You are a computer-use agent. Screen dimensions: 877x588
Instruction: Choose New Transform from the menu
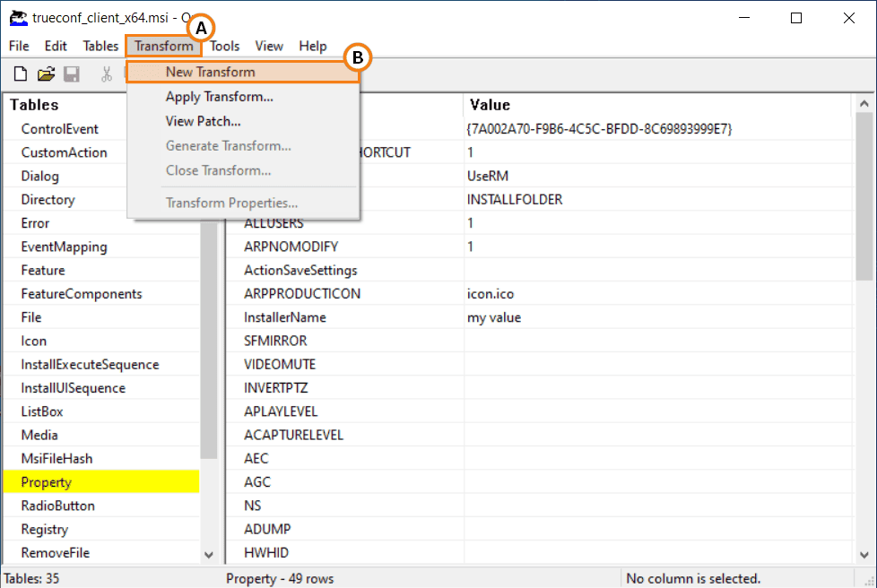[x=243, y=72]
